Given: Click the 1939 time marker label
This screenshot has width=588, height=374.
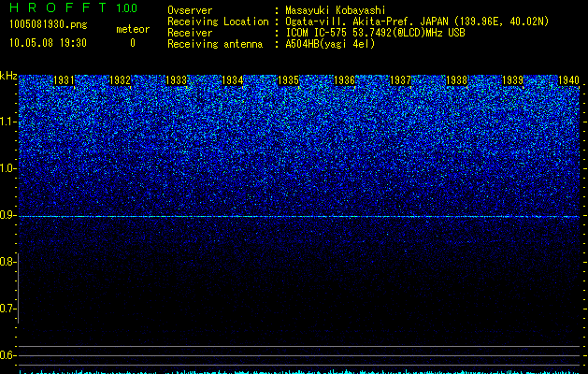Looking at the screenshot, I should coord(512,80).
